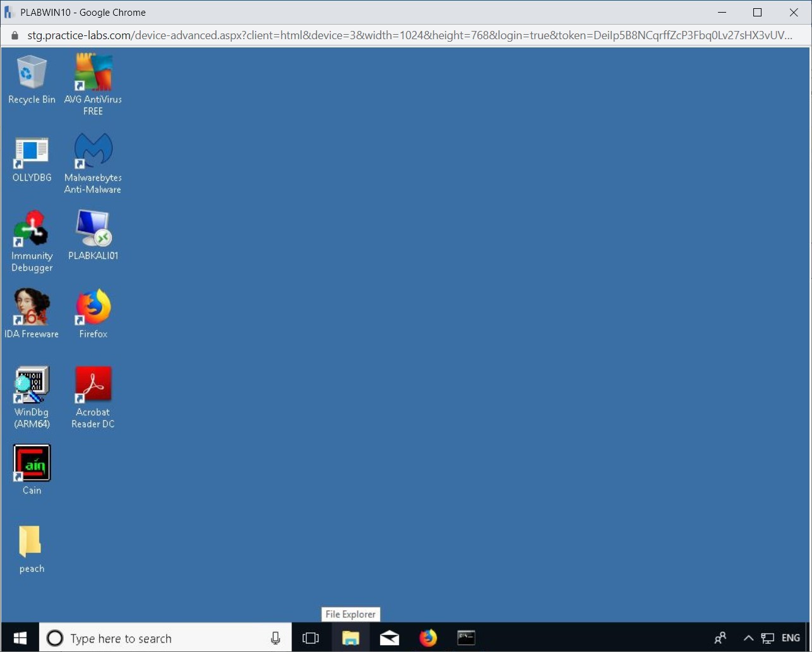Select the AVG AntiVirus FREE shortcut
812x652 pixels.
[93, 73]
